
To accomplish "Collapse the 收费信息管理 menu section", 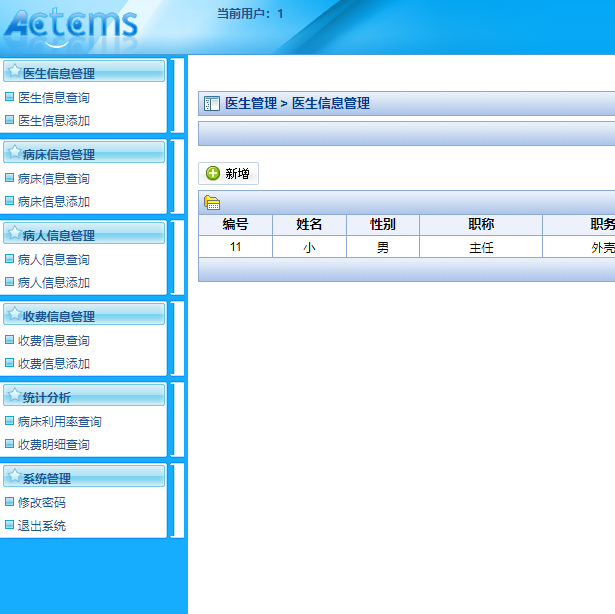I will [x=84, y=314].
